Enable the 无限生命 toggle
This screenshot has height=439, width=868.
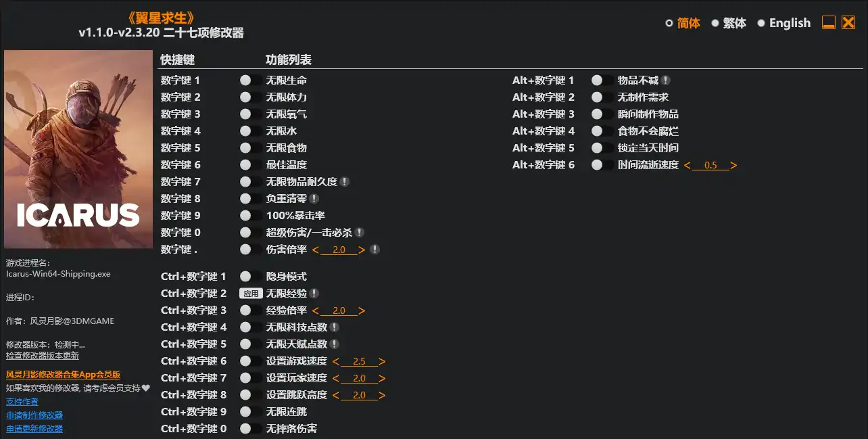pos(245,80)
